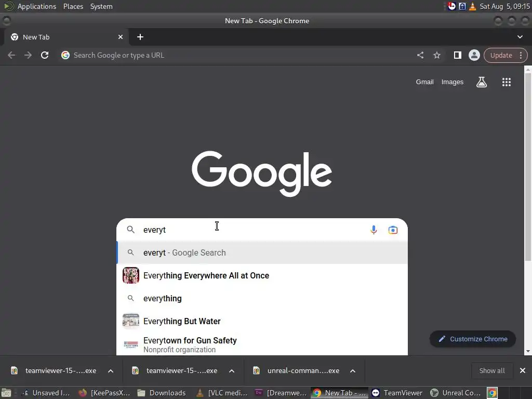Open the tab search dropdown chevron
The height and width of the screenshot is (399, 532).
pyautogui.click(x=520, y=37)
